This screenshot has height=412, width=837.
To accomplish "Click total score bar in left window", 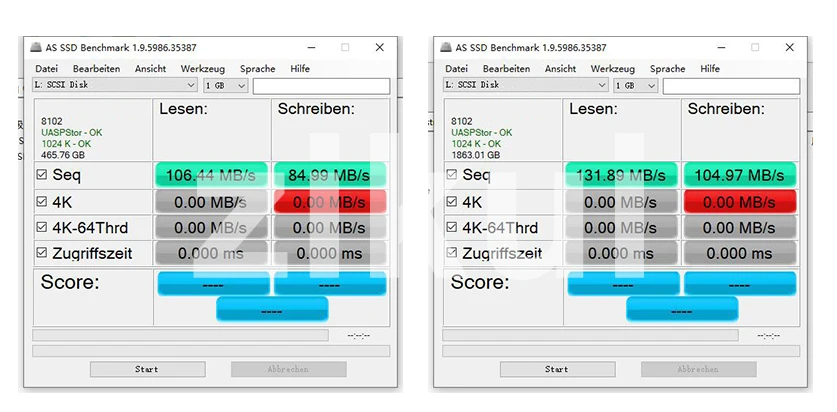I will pos(272,310).
